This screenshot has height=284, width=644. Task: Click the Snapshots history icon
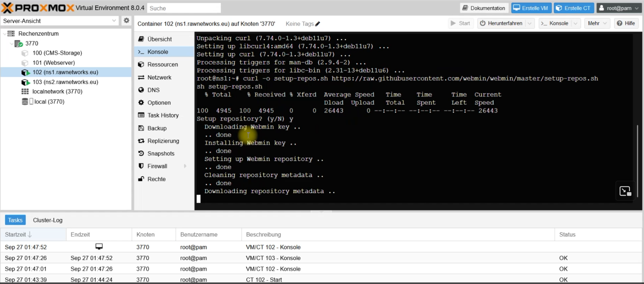[141, 153]
